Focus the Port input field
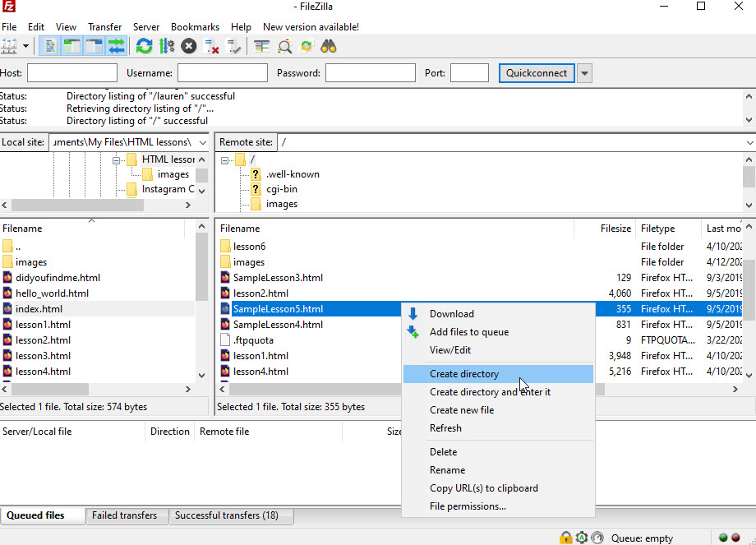 [469, 73]
